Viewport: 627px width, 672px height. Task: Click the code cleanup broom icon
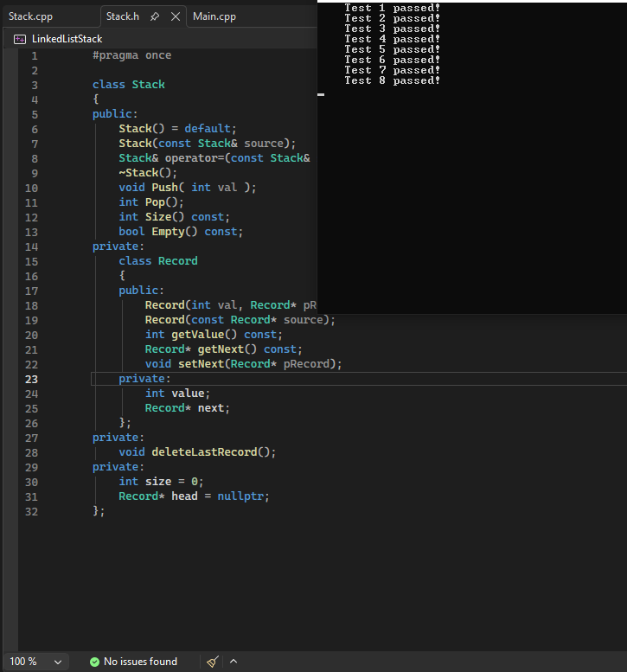(213, 662)
